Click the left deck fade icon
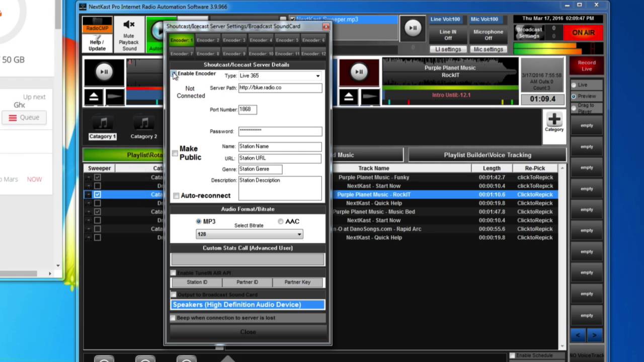 point(115,96)
